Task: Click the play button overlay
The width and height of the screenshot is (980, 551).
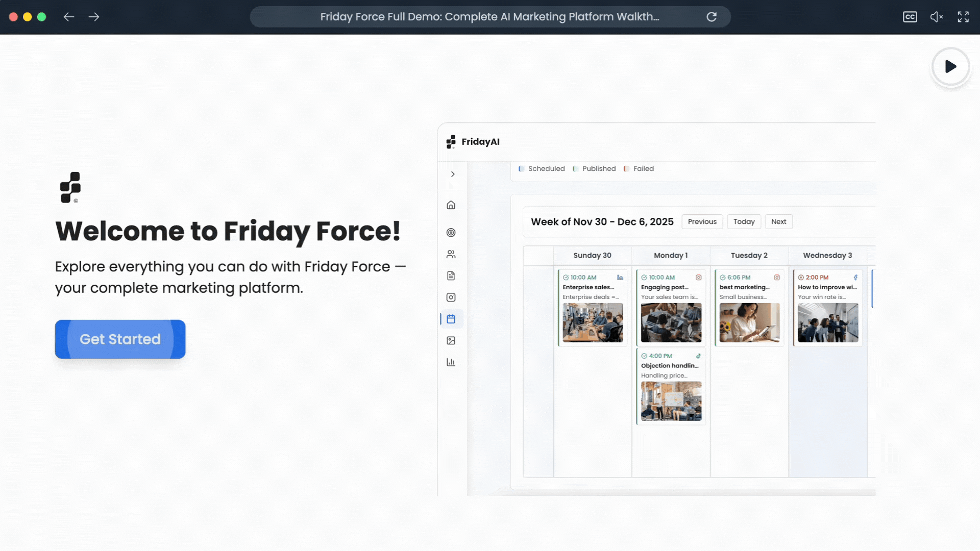Action: pos(950,67)
